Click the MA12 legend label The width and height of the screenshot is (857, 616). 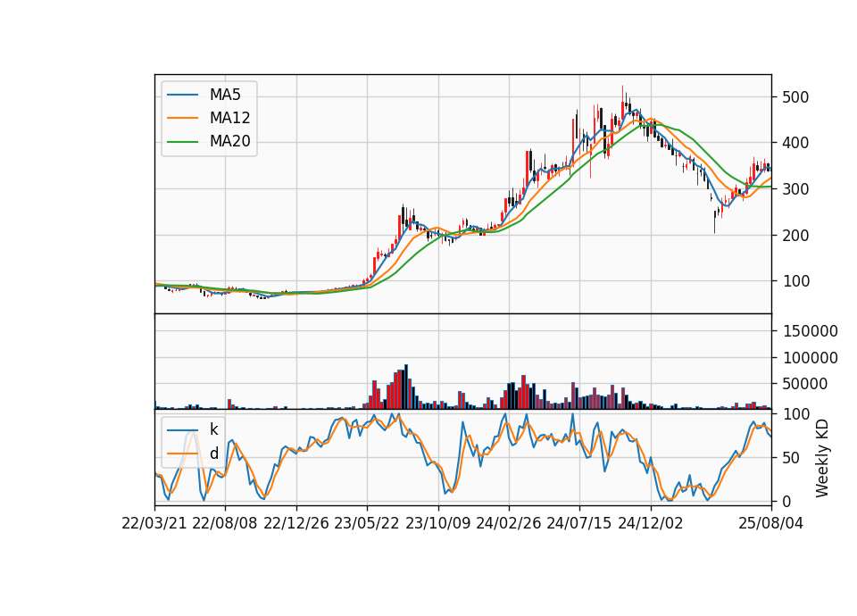[229, 118]
